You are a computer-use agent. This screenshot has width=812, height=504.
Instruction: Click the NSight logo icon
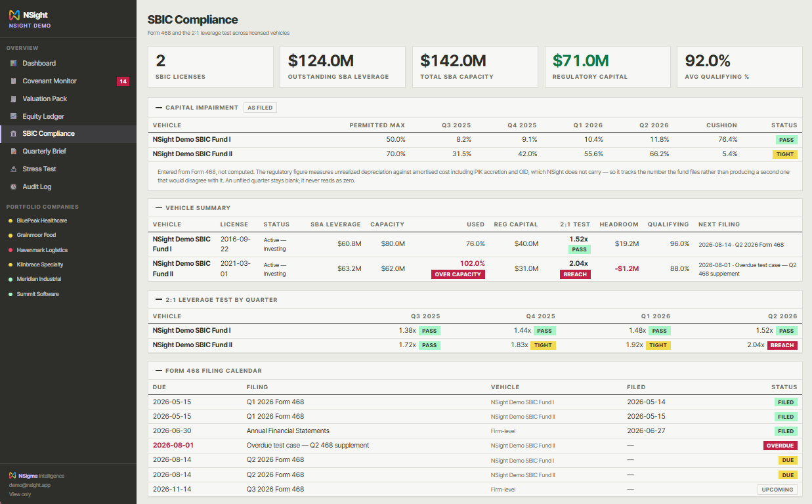click(x=14, y=14)
